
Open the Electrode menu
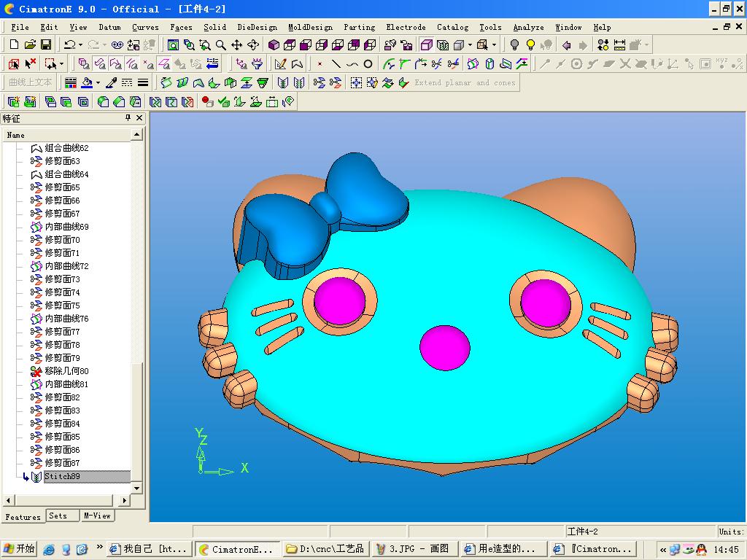click(406, 27)
